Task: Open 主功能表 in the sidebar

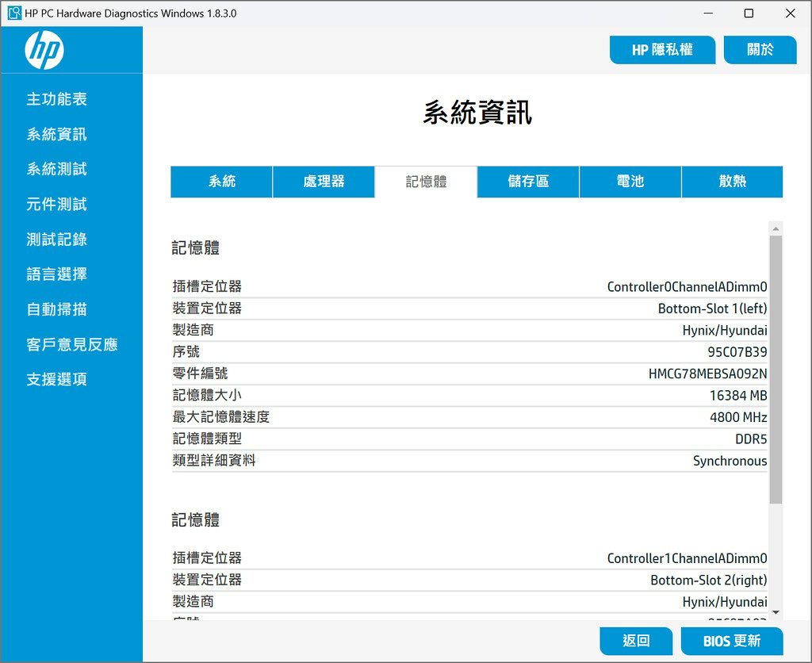Action: pos(57,99)
